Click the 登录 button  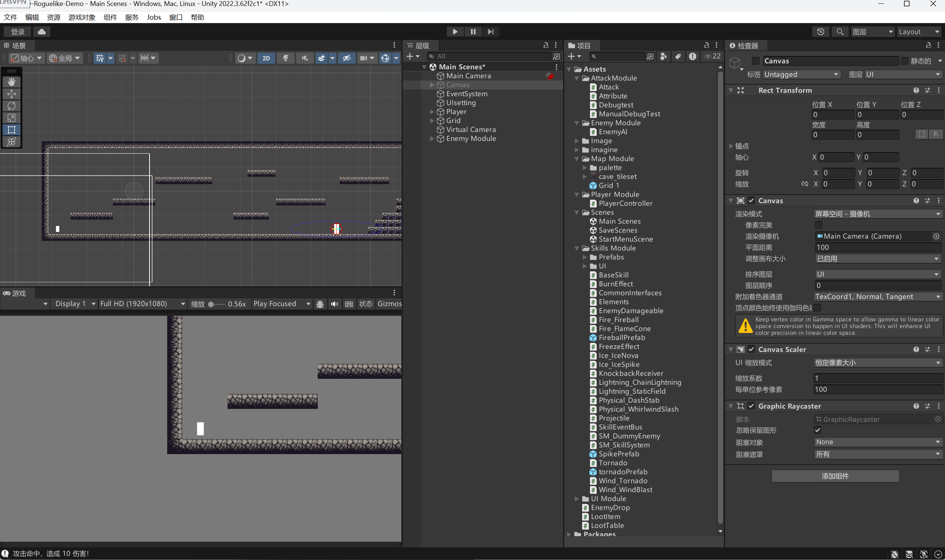point(18,32)
